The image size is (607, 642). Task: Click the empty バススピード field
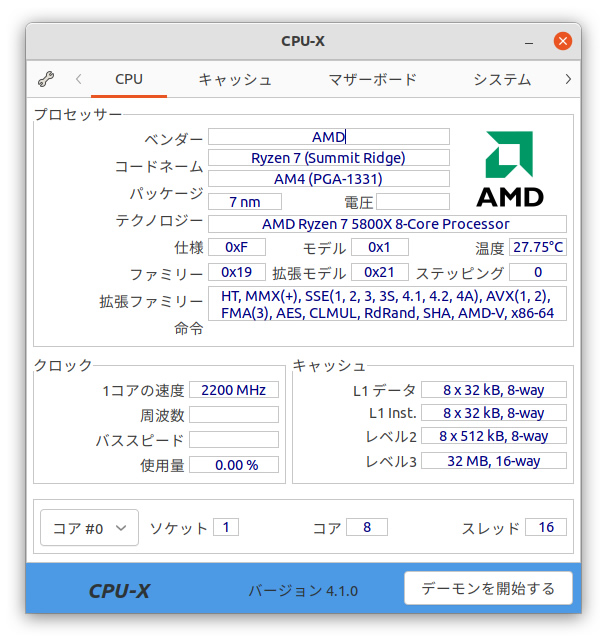234,440
